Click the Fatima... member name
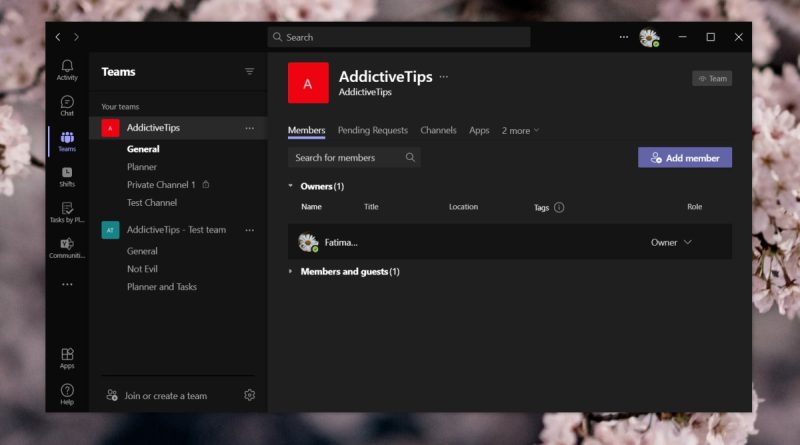800x445 pixels. pyautogui.click(x=341, y=243)
